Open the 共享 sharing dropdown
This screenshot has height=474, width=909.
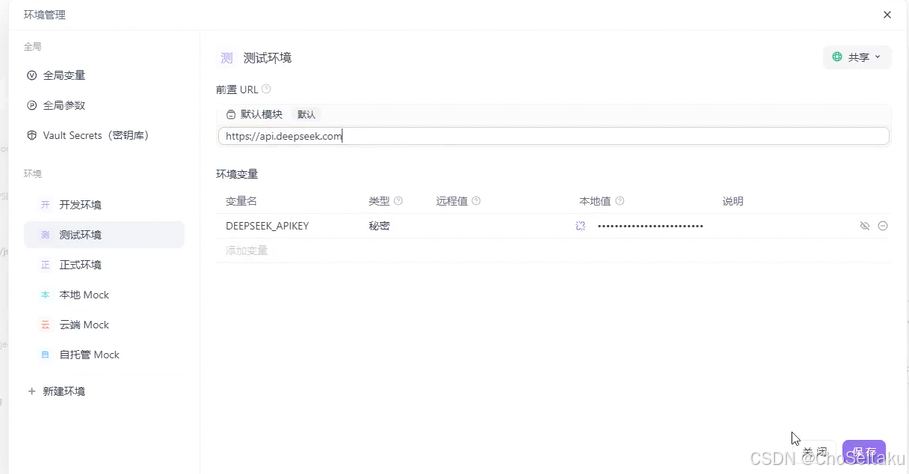857,57
